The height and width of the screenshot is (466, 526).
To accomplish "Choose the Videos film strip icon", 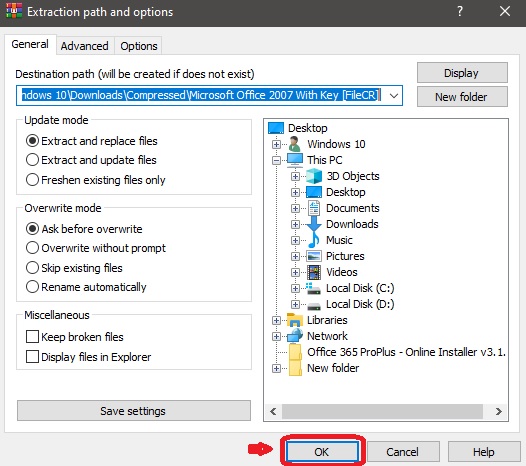I will pyautogui.click(x=314, y=272).
